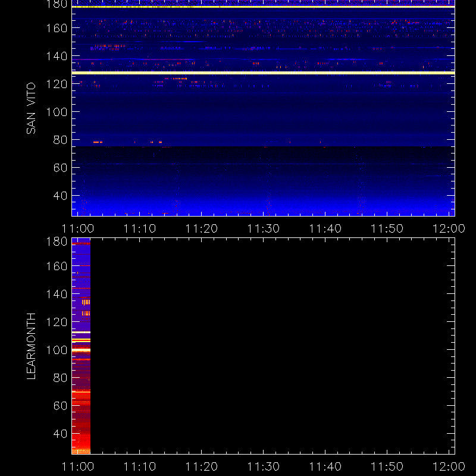The height and width of the screenshot is (476, 476).
Task: Select the 80 tick label on San Vito plot
Action: coord(60,140)
